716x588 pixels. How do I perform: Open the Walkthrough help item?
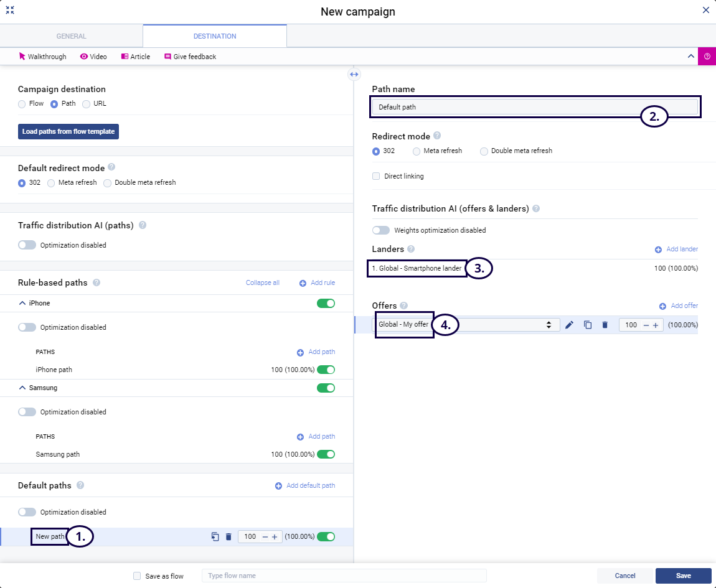[x=42, y=57]
